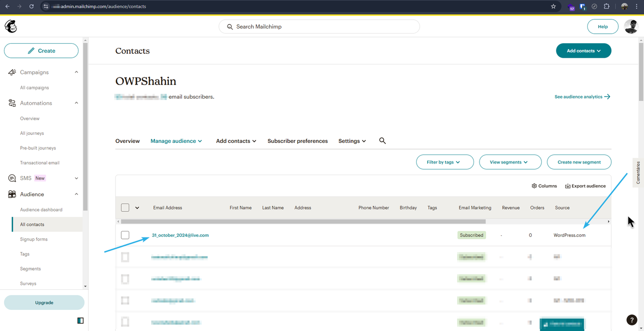Collapse the Campaigns sidebar section
The width and height of the screenshot is (644, 331).
(x=76, y=72)
